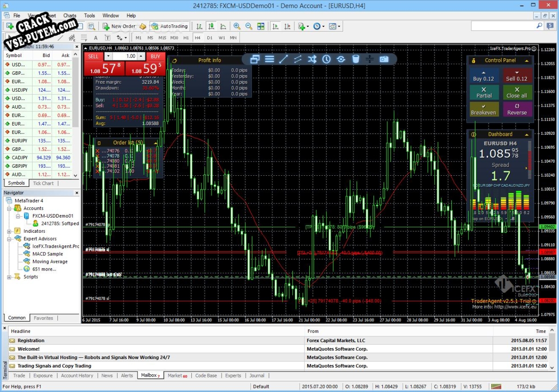The height and width of the screenshot is (392, 559).
Task: Select MACD Sample expert advisor
Action: pos(48,254)
